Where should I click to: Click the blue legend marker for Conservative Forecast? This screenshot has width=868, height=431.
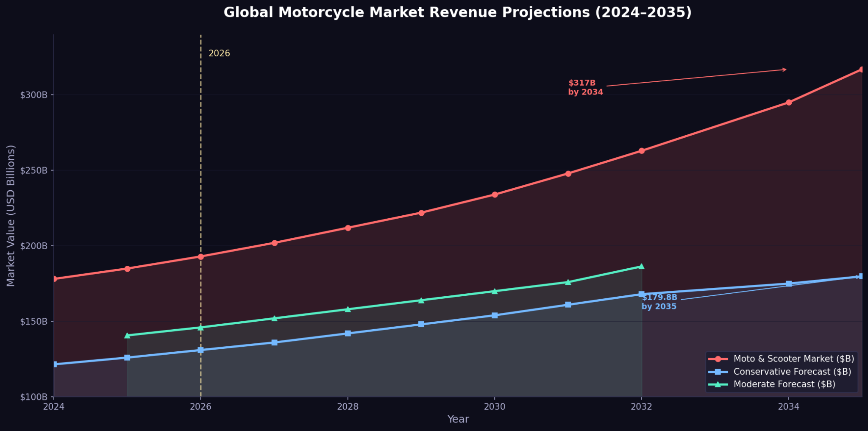pyautogui.click(x=718, y=372)
